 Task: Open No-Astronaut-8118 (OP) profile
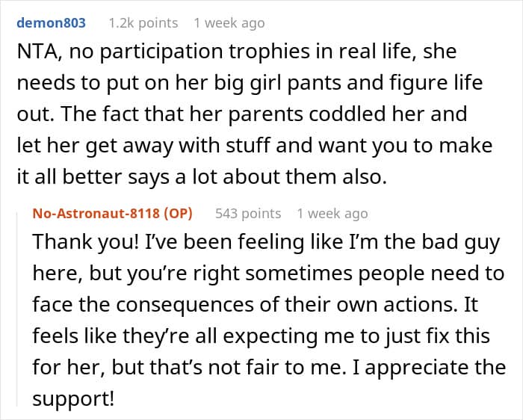tap(112, 214)
